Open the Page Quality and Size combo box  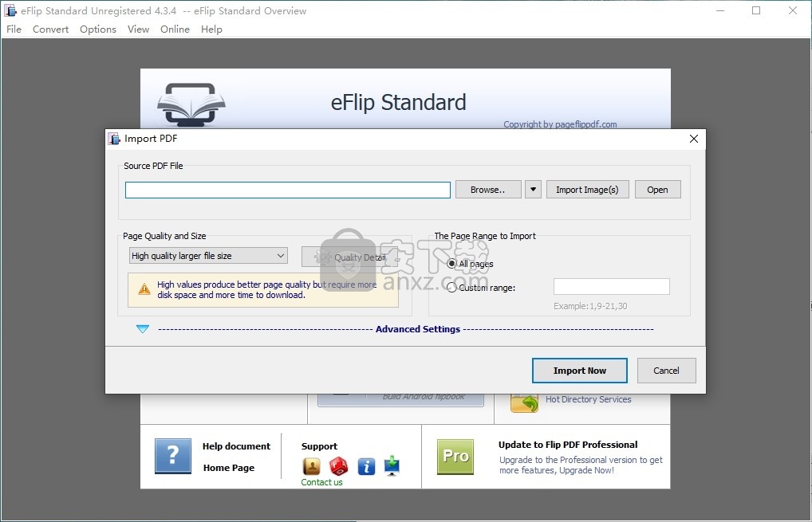click(208, 256)
